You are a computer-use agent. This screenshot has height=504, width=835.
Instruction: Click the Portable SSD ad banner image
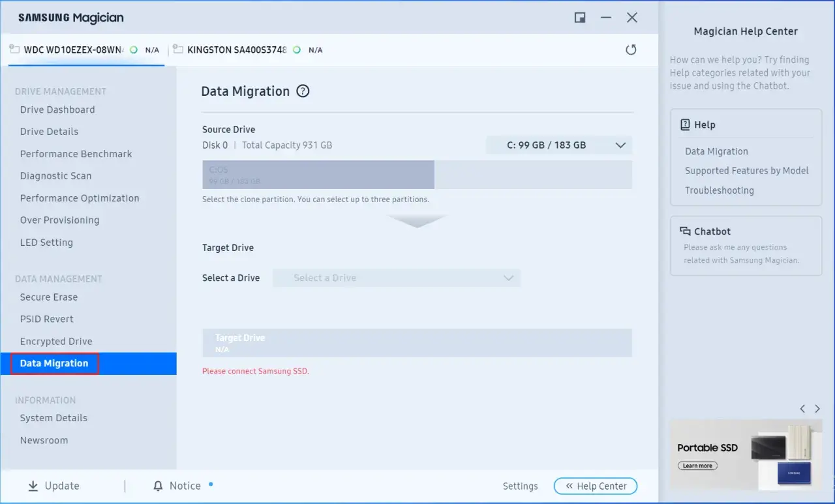pos(746,454)
